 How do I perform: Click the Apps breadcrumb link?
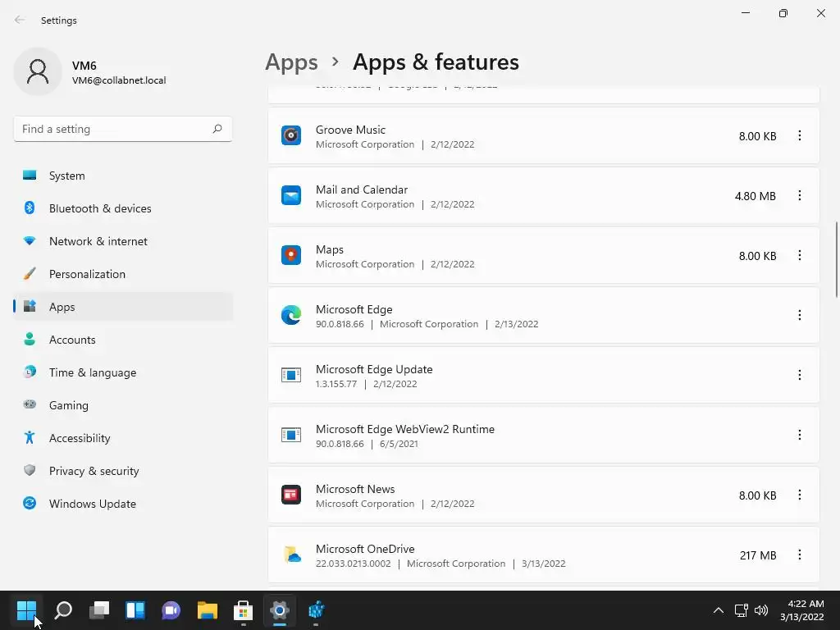tap(291, 62)
